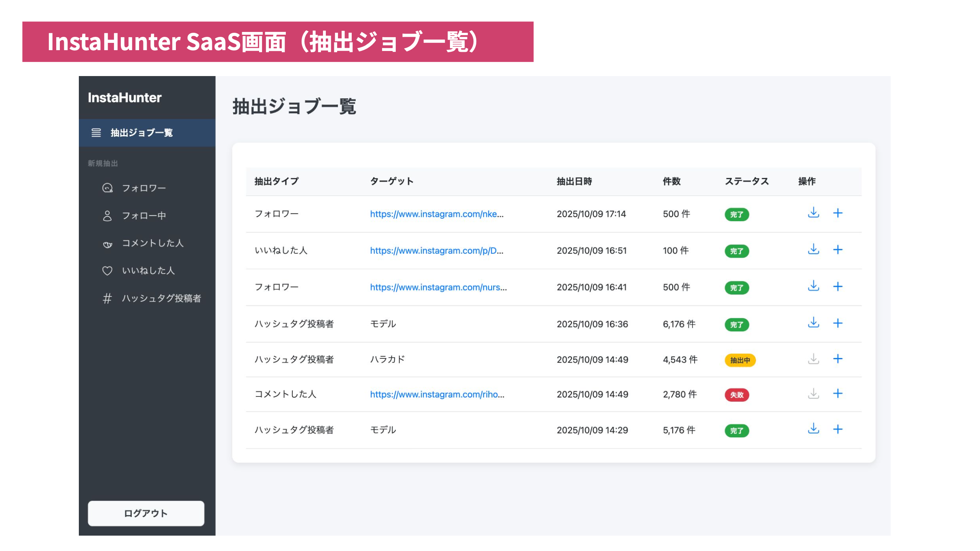The height and width of the screenshot is (551, 980).
Task: Select フォロワー under 新規抽出
Action: (144, 188)
